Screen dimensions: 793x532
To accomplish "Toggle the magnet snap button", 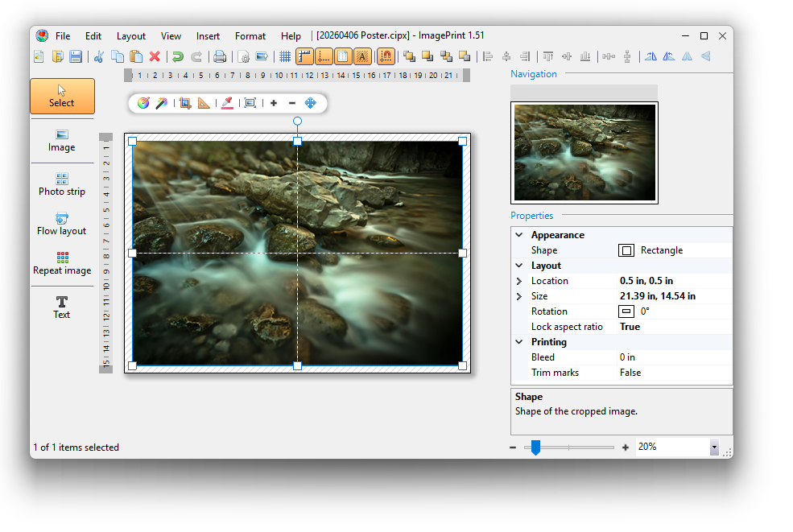I will click(386, 56).
